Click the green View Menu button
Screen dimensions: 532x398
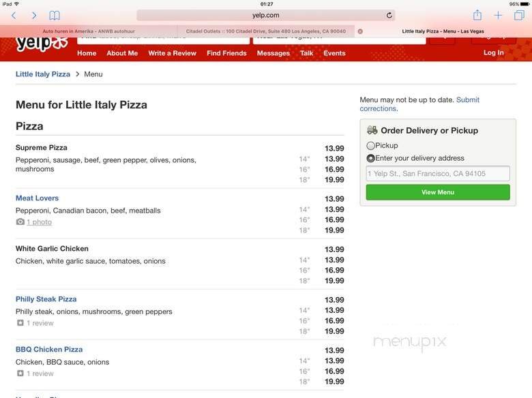(x=438, y=192)
